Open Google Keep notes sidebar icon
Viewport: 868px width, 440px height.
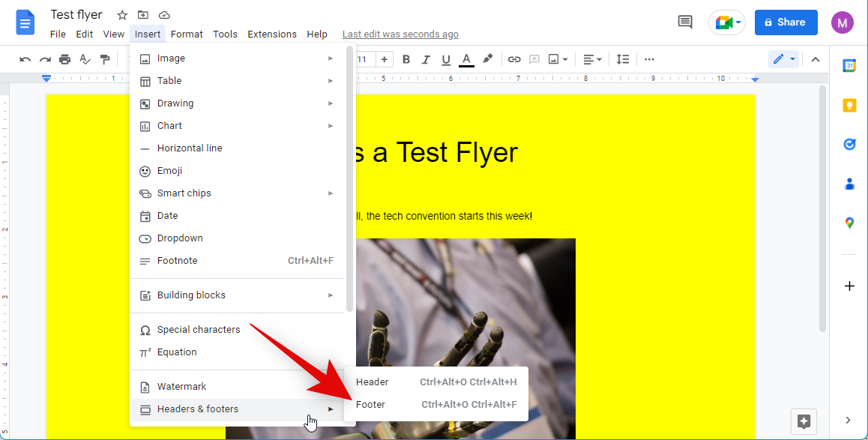click(x=849, y=105)
